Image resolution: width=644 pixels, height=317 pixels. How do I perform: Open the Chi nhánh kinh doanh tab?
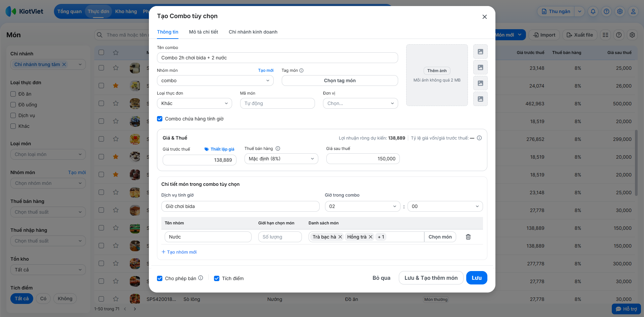[253, 32]
